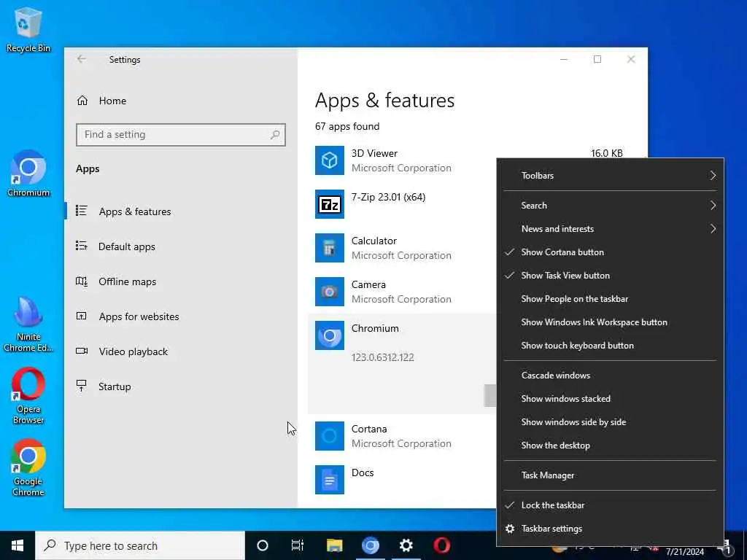Select the 7-Zip 23.01 (x64) entry

click(x=388, y=197)
